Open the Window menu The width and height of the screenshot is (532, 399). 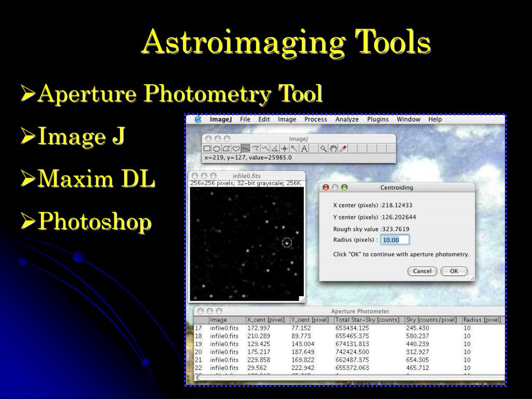click(408, 119)
